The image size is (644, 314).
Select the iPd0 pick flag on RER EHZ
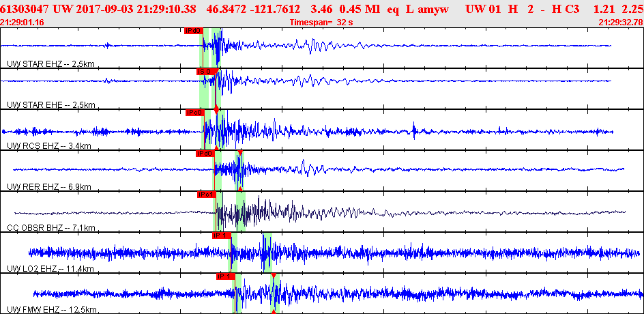pyautogui.click(x=205, y=154)
